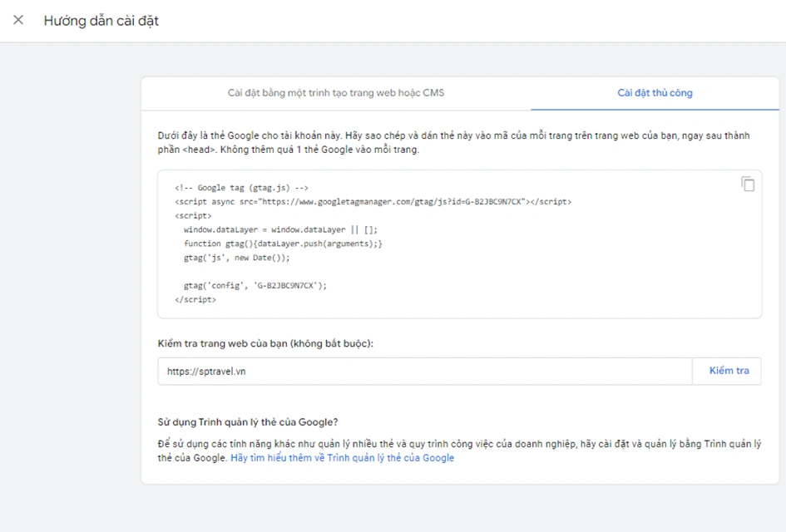Click the window.dataLayer code line
786x532 pixels.
[x=280, y=229]
